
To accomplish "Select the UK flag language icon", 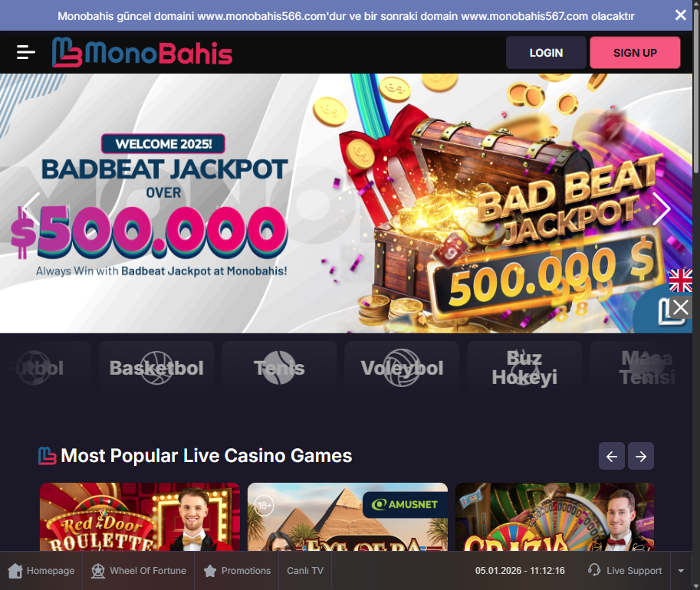I will (x=681, y=280).
